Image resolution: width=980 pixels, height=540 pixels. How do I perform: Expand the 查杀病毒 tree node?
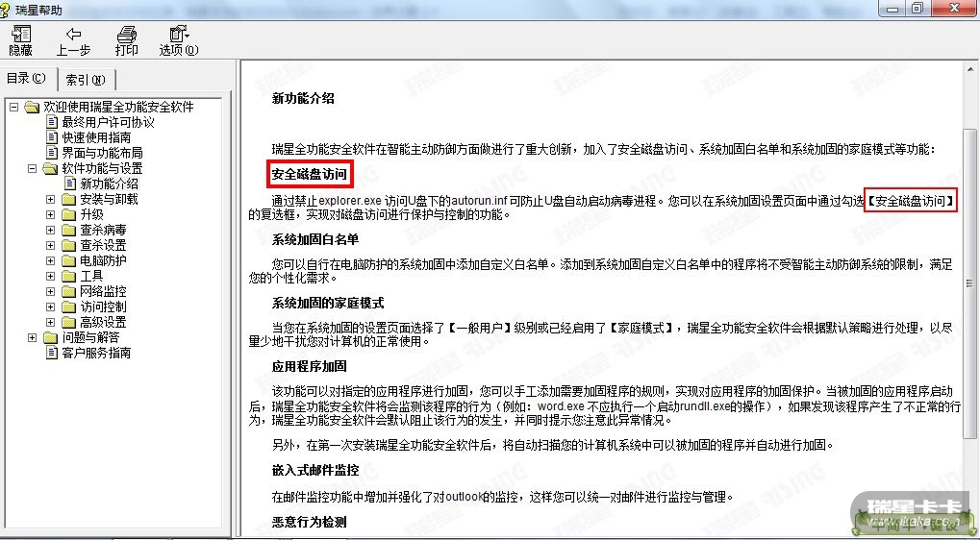[x=51, y=230]
